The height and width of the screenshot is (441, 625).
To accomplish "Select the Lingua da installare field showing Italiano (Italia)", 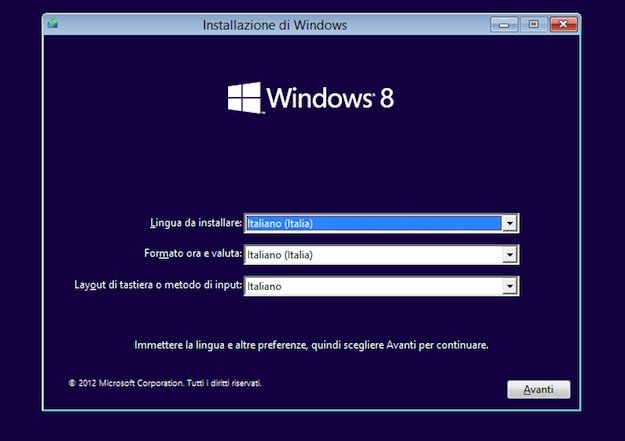I will (x=381, y=223).
